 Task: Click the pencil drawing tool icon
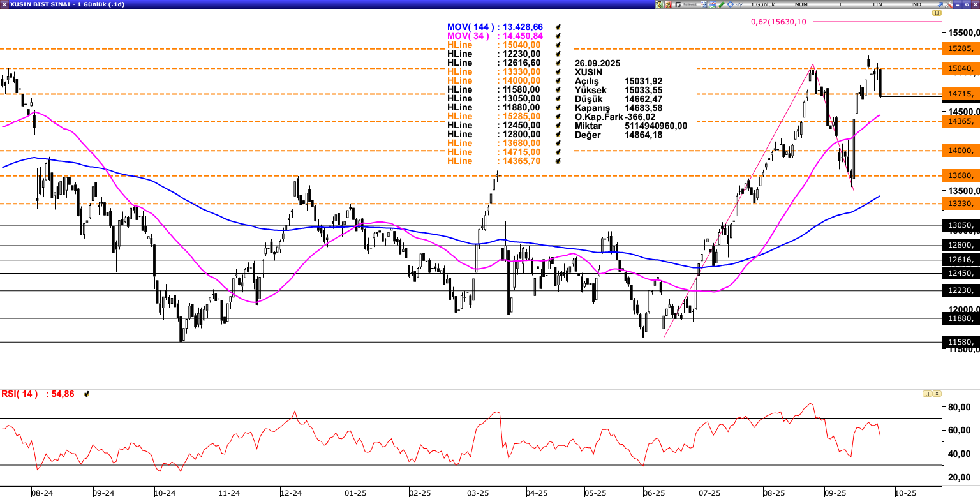pos(721,4)
